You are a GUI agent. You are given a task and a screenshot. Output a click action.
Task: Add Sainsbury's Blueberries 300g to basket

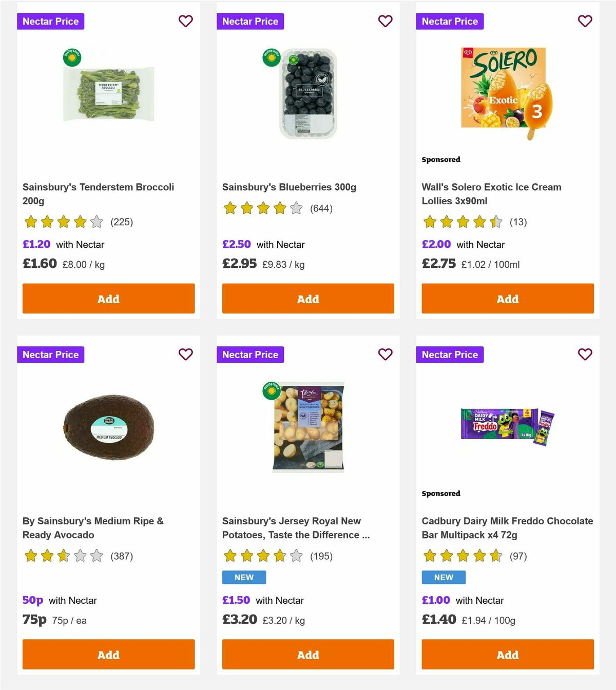tap(307, 298)
